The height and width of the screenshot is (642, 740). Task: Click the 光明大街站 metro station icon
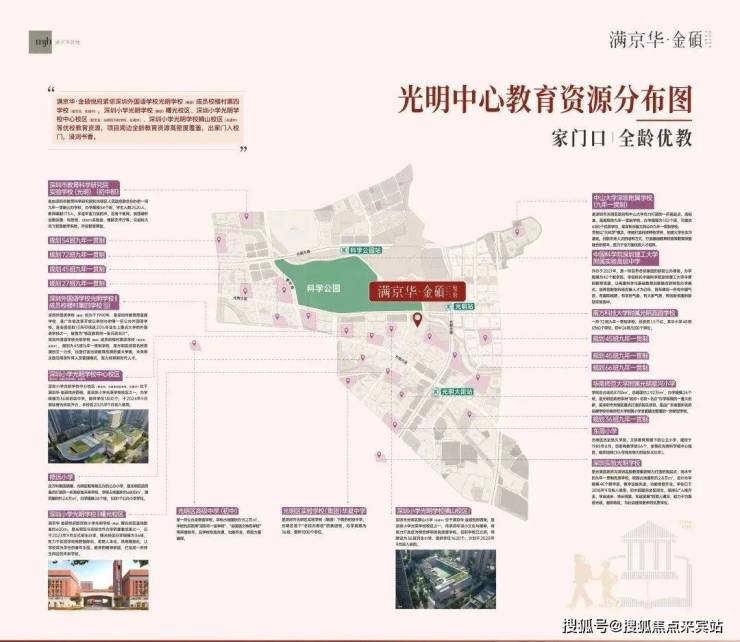click(x=436, y=392)
